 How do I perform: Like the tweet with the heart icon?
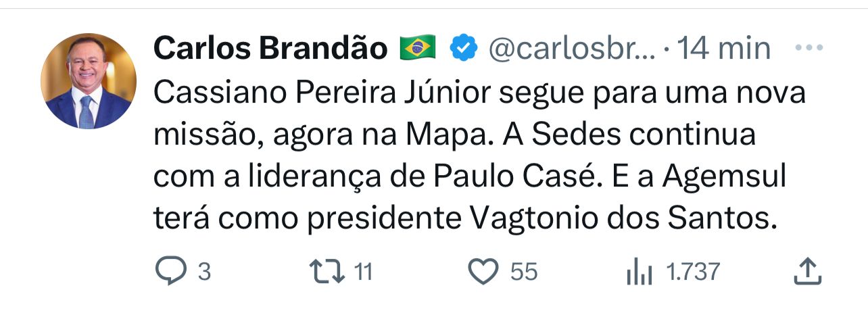point(483,272)
